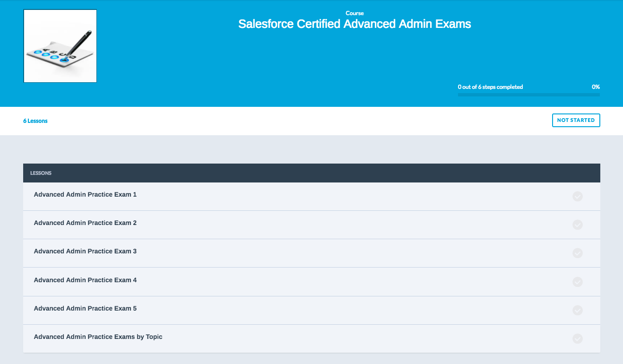The height and width of the screenshot is (364, 623).
Task: Go to Advanced Admin Practice Exam 4
Action: click(85, 280)
